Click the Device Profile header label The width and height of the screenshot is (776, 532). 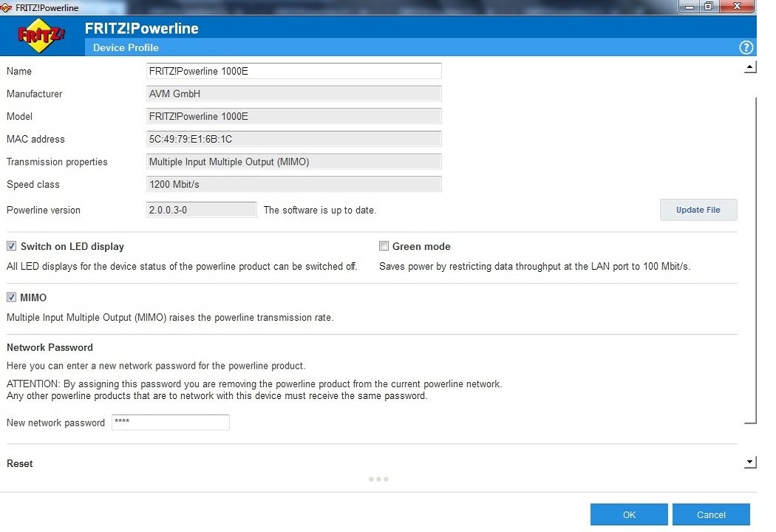(126, 47)
